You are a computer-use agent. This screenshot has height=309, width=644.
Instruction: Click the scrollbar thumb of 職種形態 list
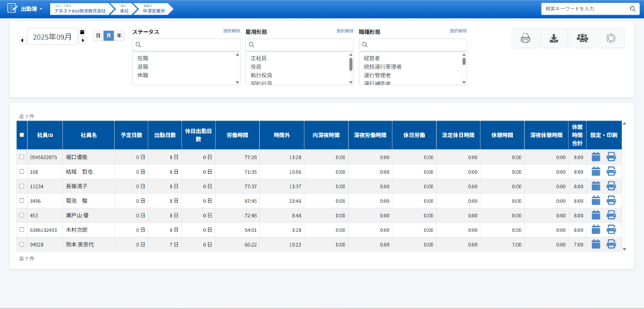(x=464, y=62)
